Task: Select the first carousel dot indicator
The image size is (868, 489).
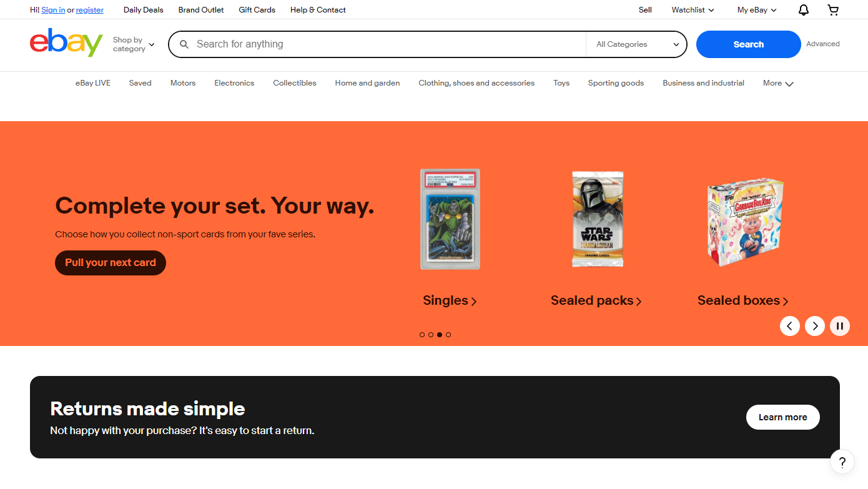Action: (x=422, y=335)
